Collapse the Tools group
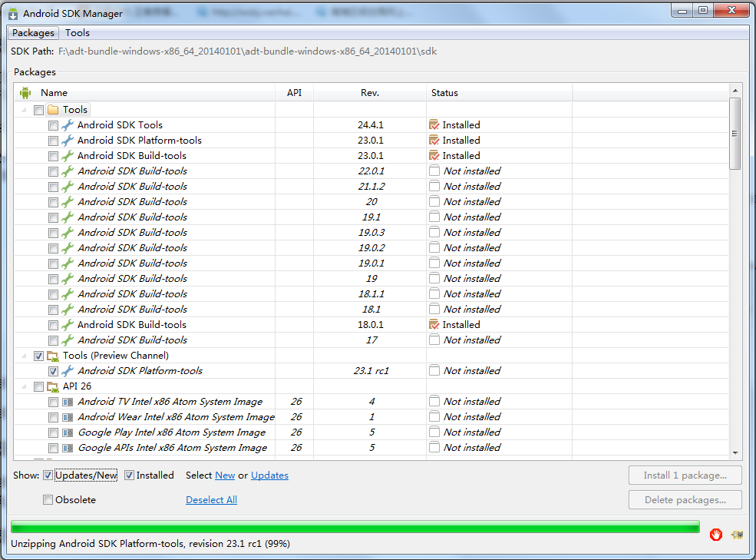 (x=24, y=110)
